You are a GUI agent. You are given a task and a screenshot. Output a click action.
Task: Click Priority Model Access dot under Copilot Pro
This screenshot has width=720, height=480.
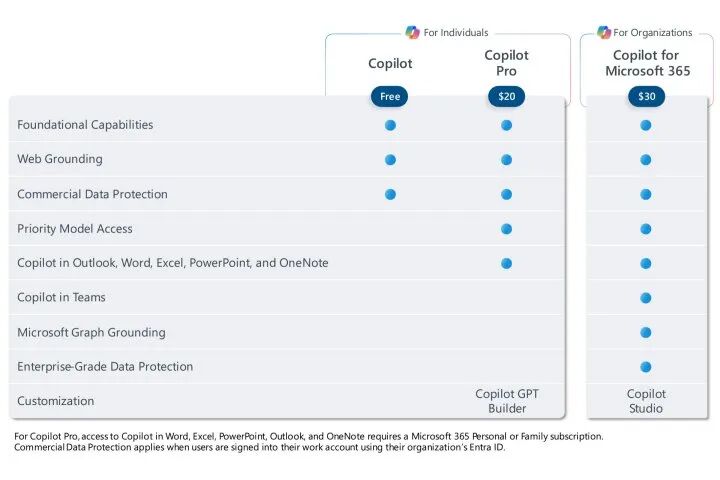point(506,229)
